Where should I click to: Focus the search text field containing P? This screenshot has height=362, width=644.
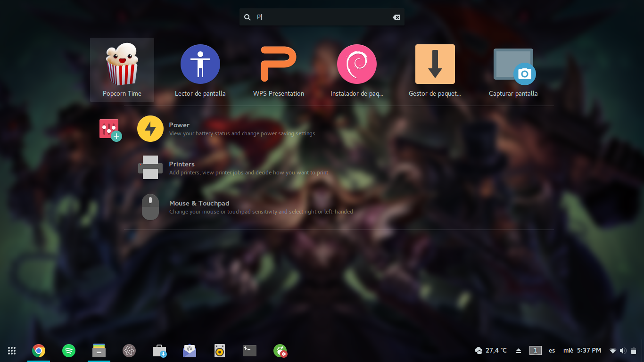[323, 17]
